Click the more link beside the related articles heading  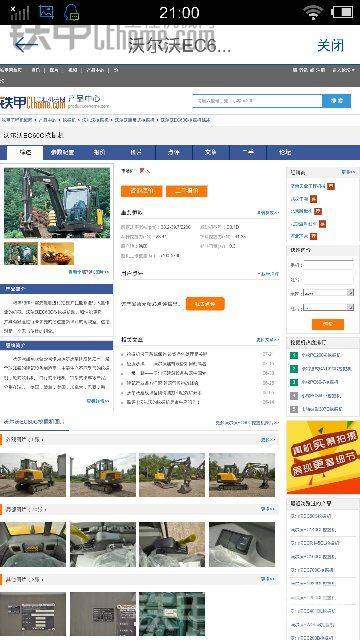click(x=268, y=340)
